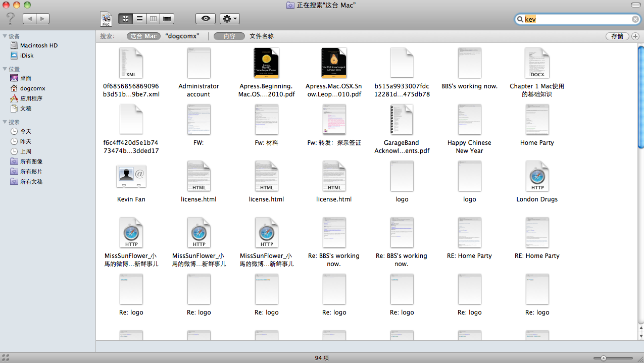
Task: Add a search criterion with the plus button
Action: pyautogui.click(x=635, y=36)
